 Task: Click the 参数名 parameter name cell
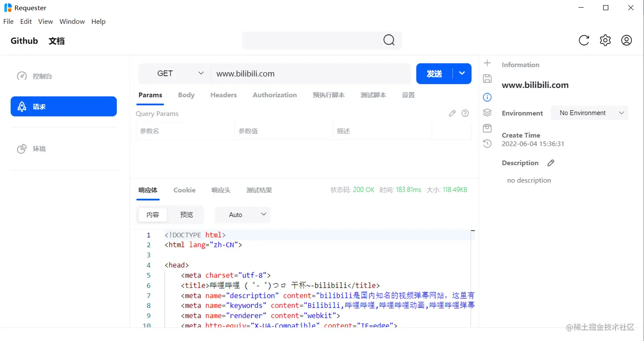point(185,131)
